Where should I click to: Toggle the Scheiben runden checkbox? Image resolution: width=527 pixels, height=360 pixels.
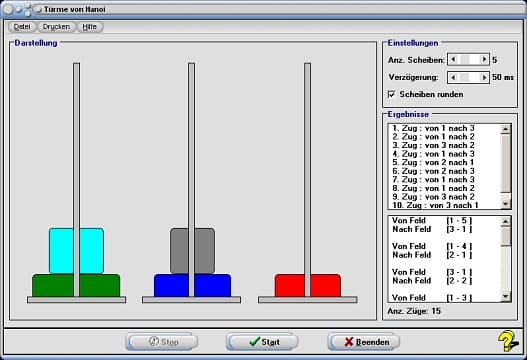point(392,94)
